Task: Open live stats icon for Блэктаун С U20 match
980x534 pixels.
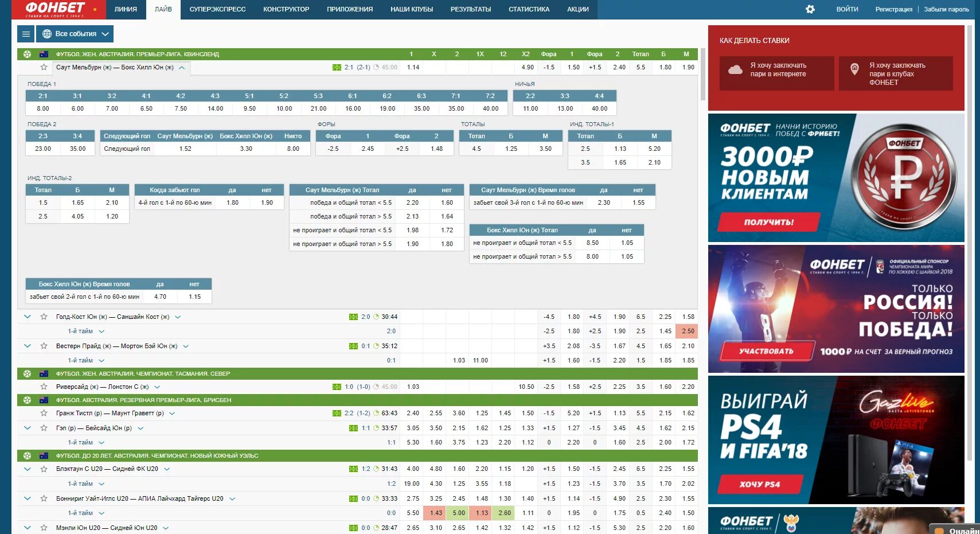Action: click(x=353, y=469)
